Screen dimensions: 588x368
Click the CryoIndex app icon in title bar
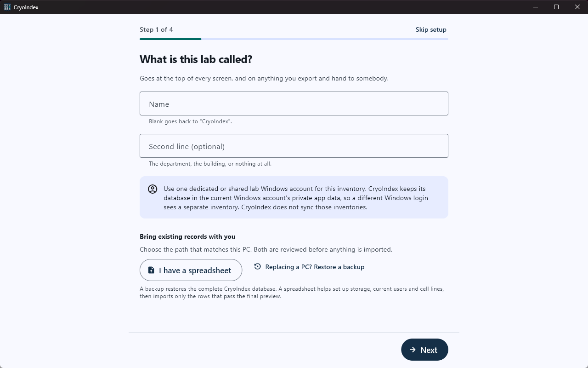point(7,7)
